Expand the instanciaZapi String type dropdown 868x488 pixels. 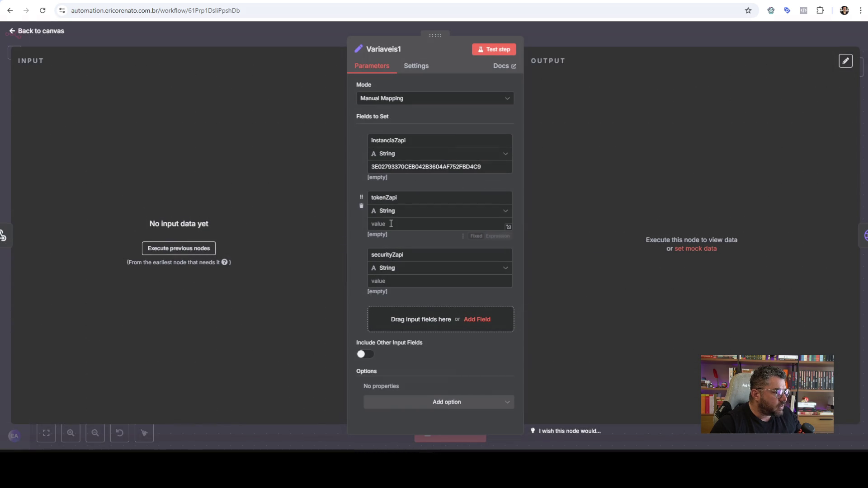[x=439, y=154]
